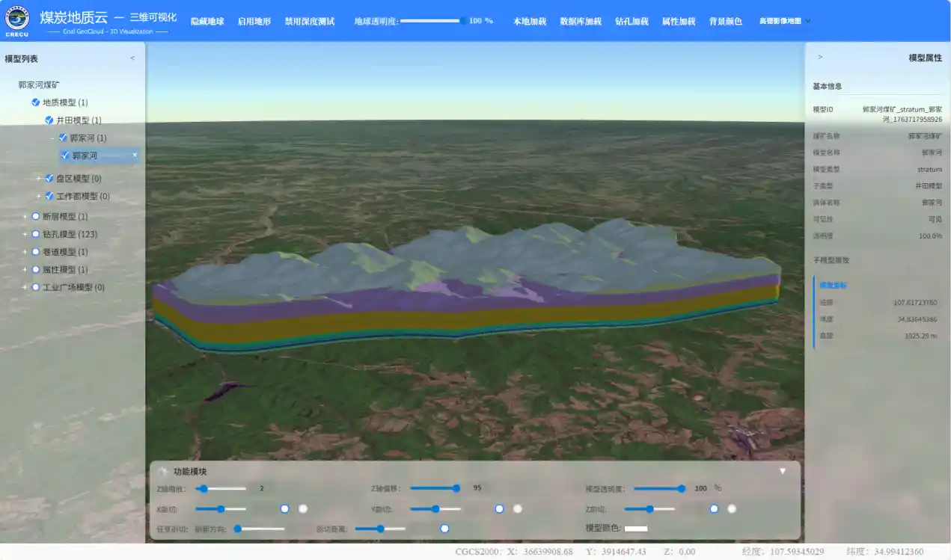Open the 模型颜色 white color swatch
Viewport: 951px width, 560px height.
[x=636, y=529]
